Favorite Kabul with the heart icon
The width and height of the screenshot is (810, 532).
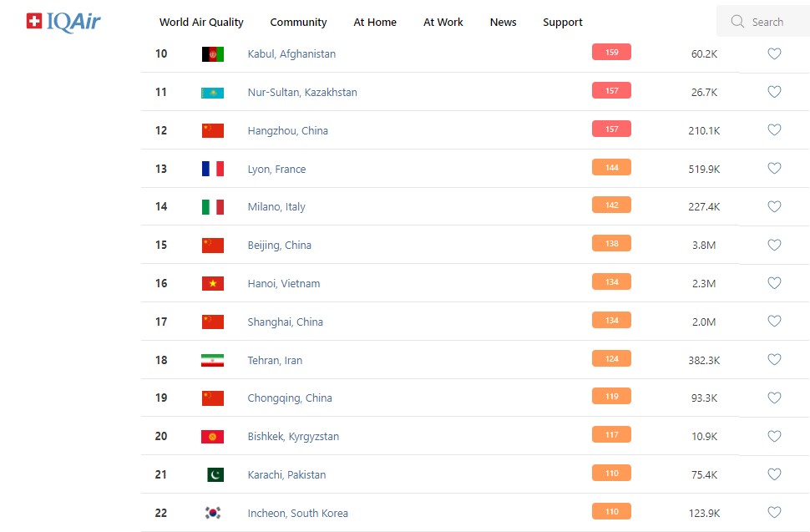tap(774, 54)
